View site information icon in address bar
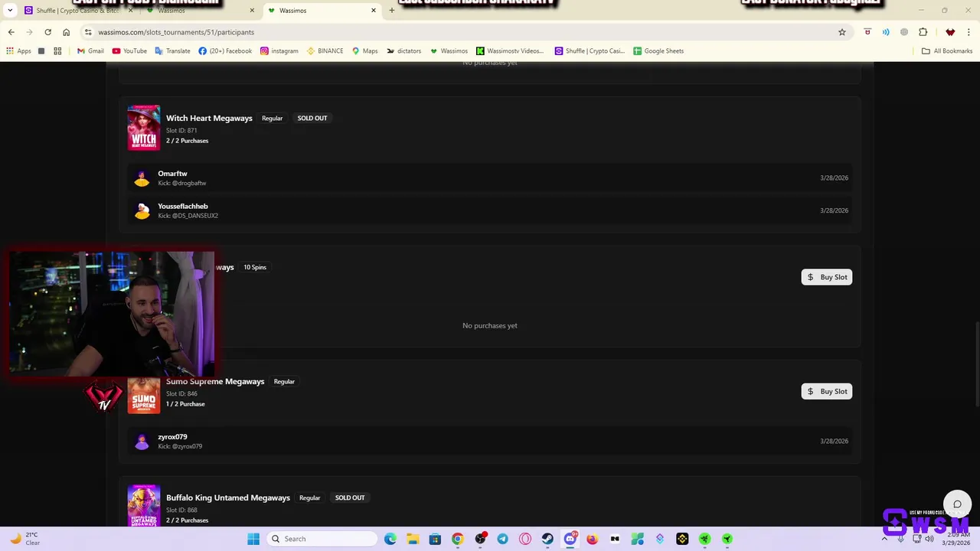The image size is (980, 551). pyautogui.click(x=88, y=32)
